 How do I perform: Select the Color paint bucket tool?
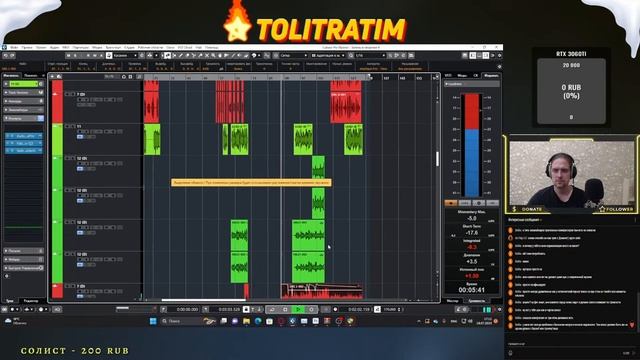pyautogui.click(x=246, y=55)
